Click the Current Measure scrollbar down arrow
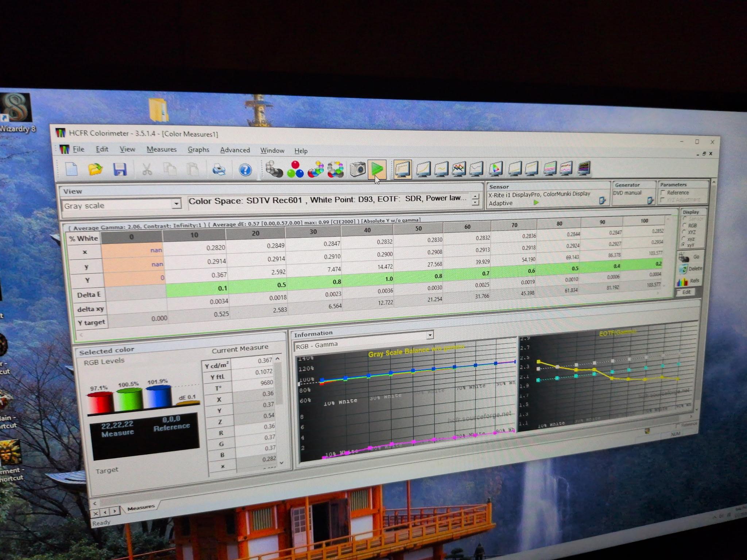Image resolution: width=747 pixels, height=560 pixels. click(281, 463)
